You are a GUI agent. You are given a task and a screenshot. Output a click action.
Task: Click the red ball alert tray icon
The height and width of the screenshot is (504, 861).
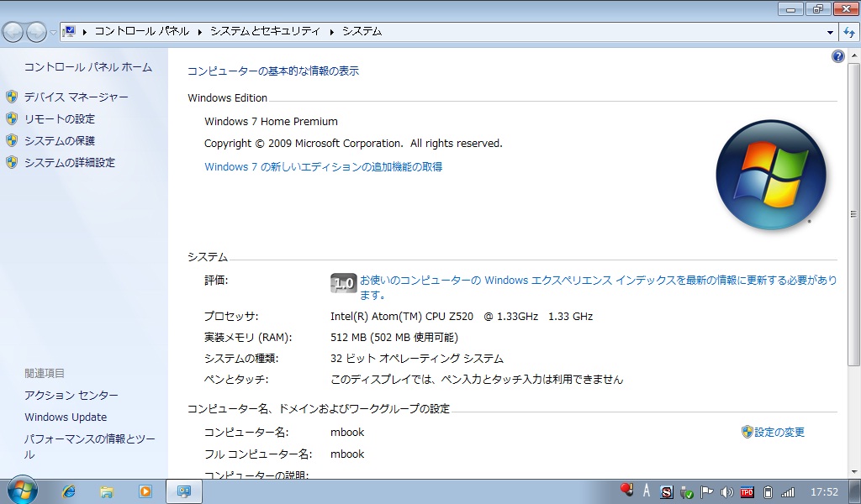click(626, 490)
